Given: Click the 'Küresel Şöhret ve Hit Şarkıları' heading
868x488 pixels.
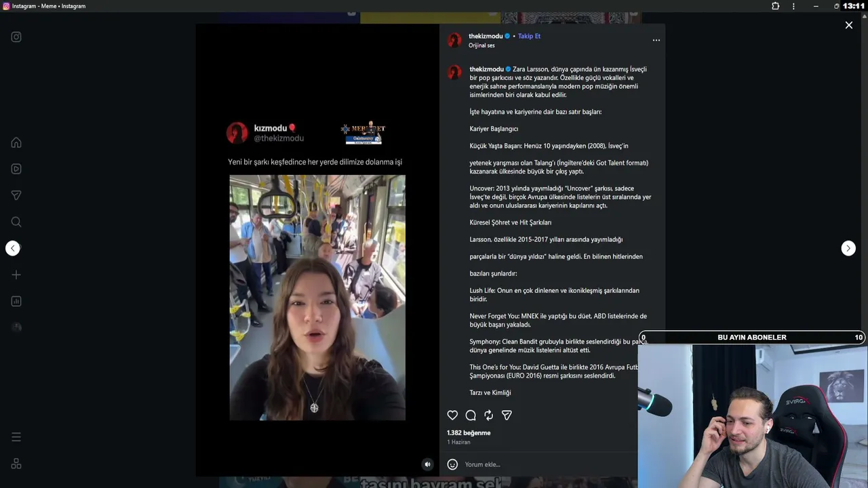Looking at the screenshot, I should click(511, 222).
